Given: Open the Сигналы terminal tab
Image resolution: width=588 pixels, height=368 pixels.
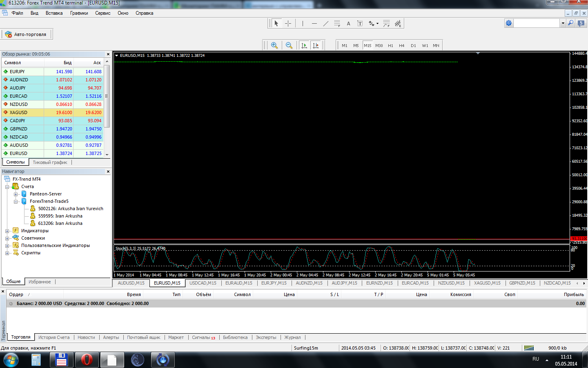Looking at the screenshot, I should (x=203, y=337).
